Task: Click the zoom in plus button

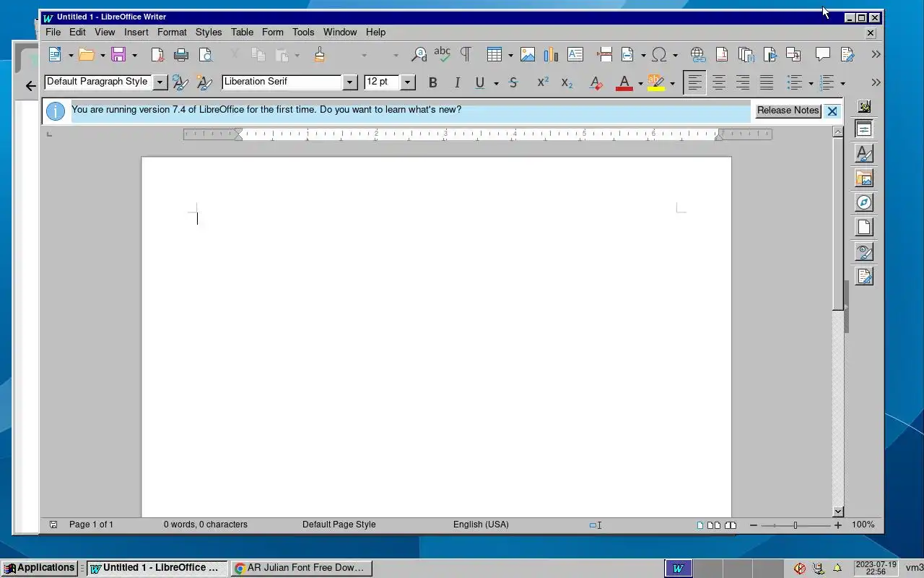Action: [x=837, y=525]
